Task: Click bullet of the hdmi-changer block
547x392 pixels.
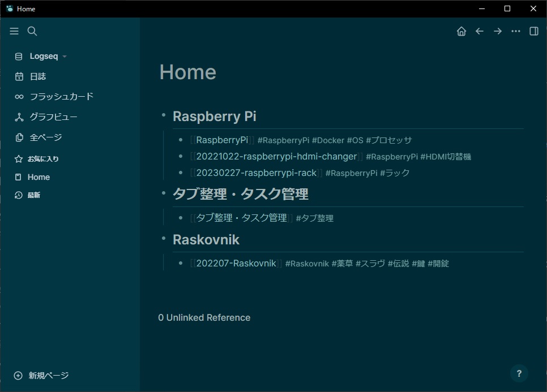Action: coord(181,157)
